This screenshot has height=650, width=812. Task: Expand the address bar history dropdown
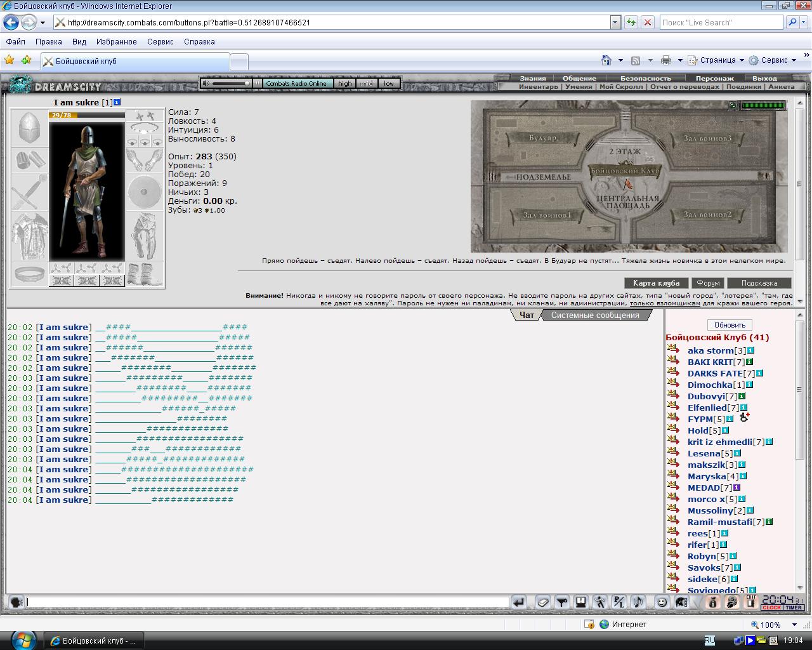tap(615, 22)
